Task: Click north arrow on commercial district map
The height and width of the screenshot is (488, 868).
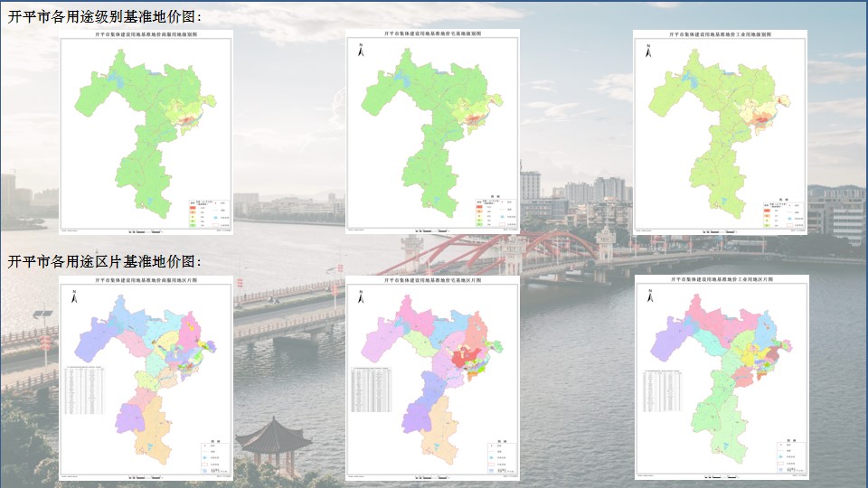Action: 73,296
